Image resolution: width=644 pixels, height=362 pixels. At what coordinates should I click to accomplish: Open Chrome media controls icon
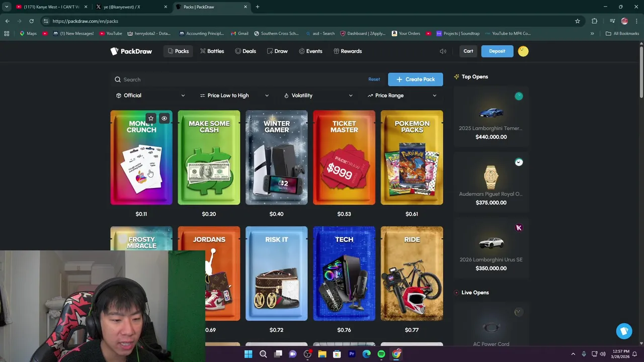612,21
